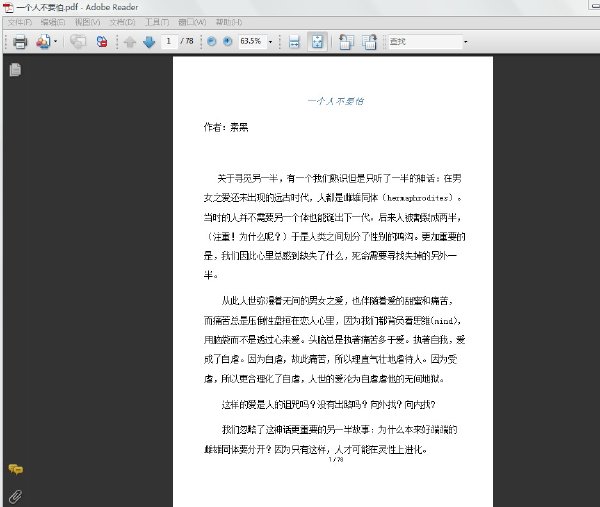Click the word (mind) in second paragraph
This screenshot has height=507, width=600.
coord(444,321)
